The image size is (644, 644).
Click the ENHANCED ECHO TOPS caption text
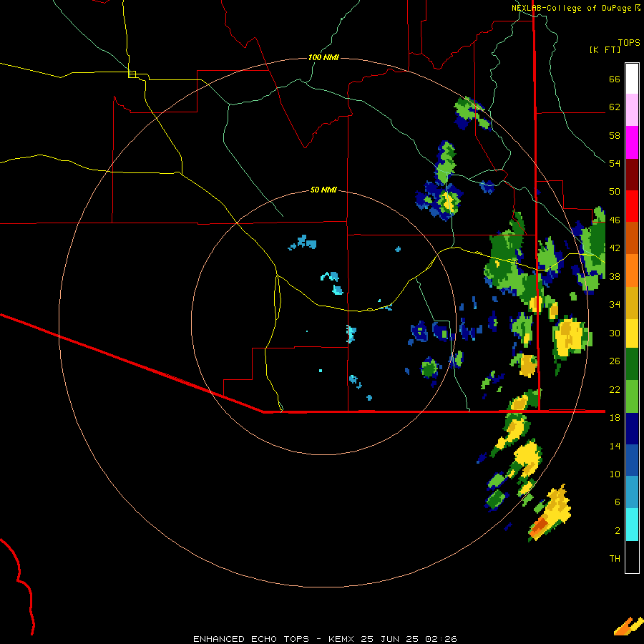coord(251,639)
